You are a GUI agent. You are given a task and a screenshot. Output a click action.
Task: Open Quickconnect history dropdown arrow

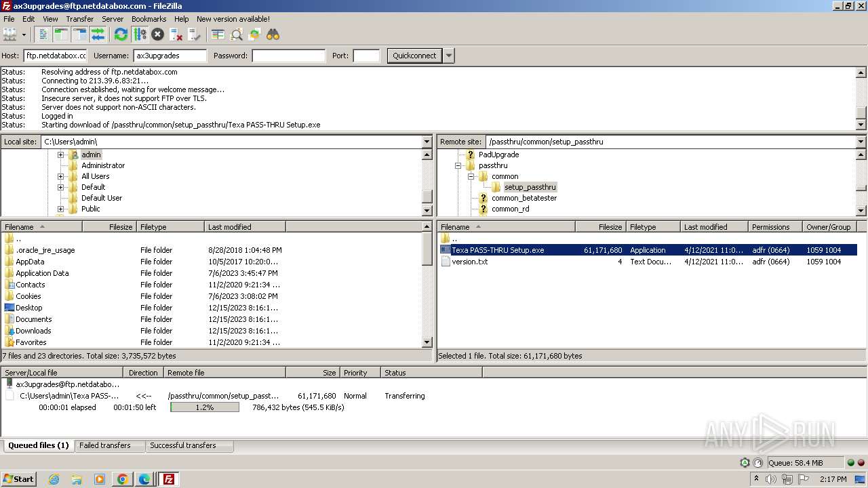(x=449, y=56)
